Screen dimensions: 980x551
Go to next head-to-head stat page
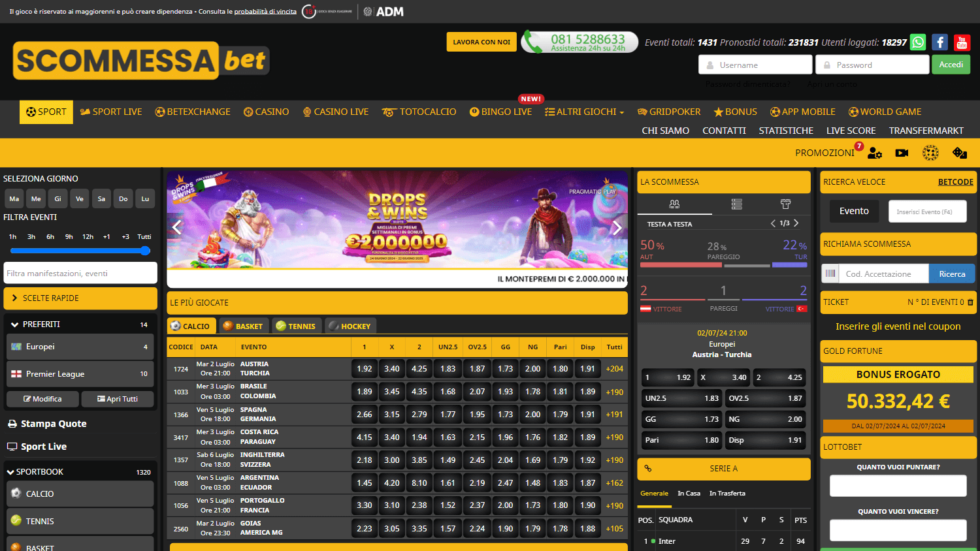click(x=796, y=223)
